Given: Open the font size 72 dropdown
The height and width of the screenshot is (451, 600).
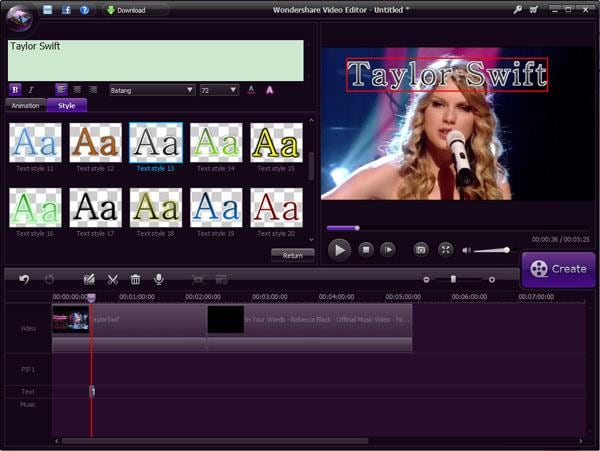Looking at the screenshot, I should click(219, 90).
